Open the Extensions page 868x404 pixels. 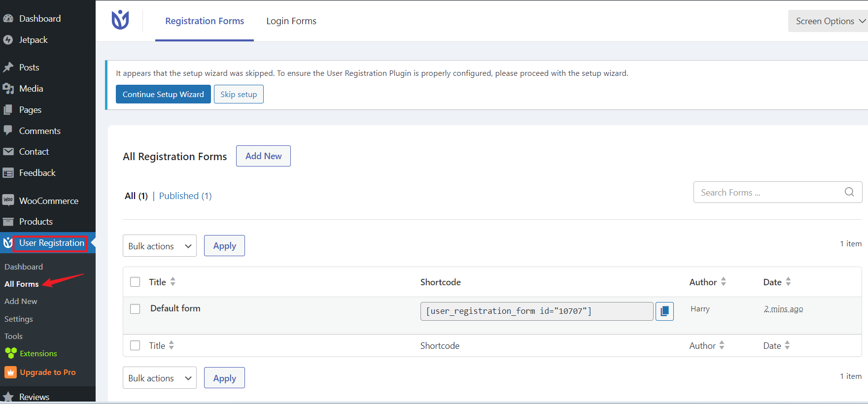38,353
